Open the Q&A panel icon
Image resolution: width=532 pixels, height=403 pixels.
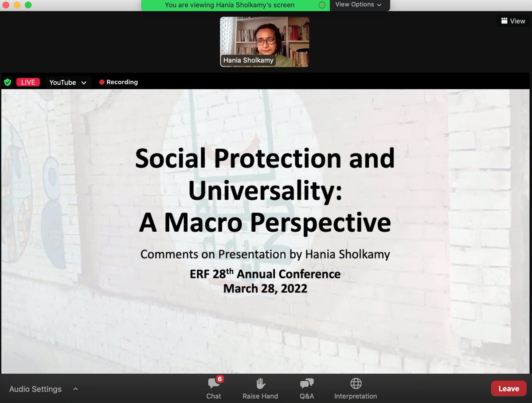pos(306,383)
